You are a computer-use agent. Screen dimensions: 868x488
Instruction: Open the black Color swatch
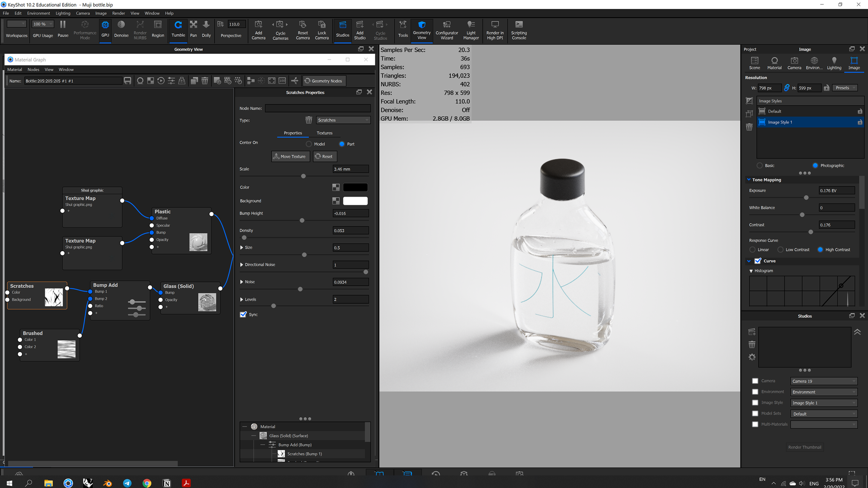coord(355,187)
